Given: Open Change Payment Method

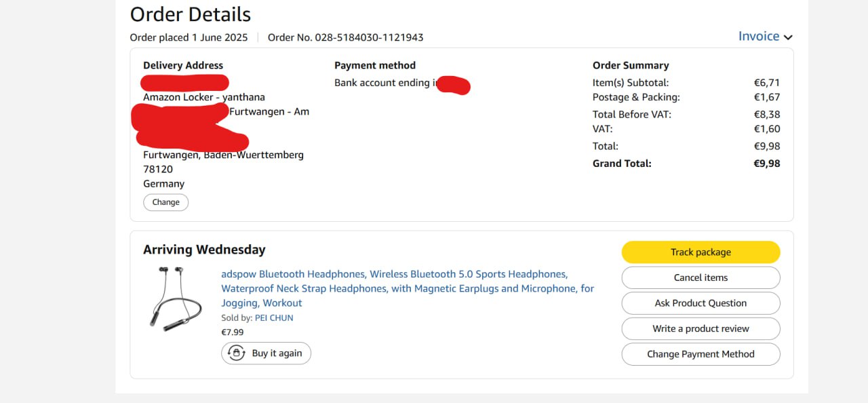Looking at the screenshot, I should 701,354.
